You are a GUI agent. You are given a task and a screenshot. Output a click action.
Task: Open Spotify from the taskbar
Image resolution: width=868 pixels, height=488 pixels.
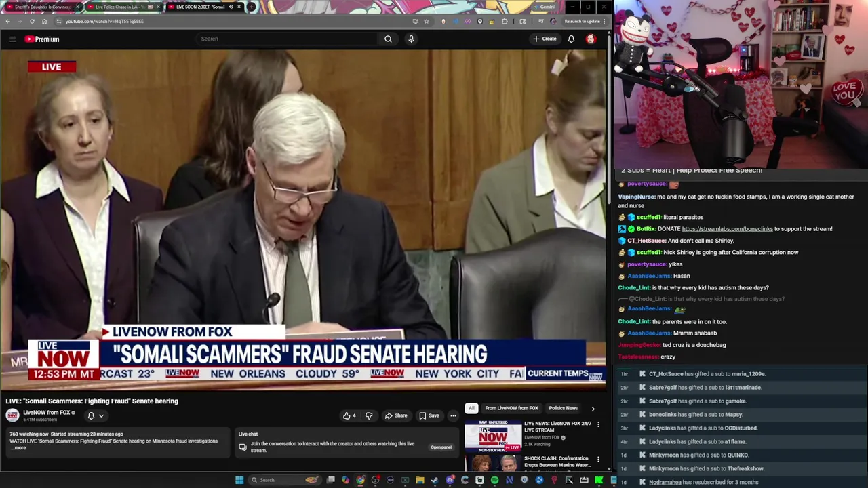494,480
